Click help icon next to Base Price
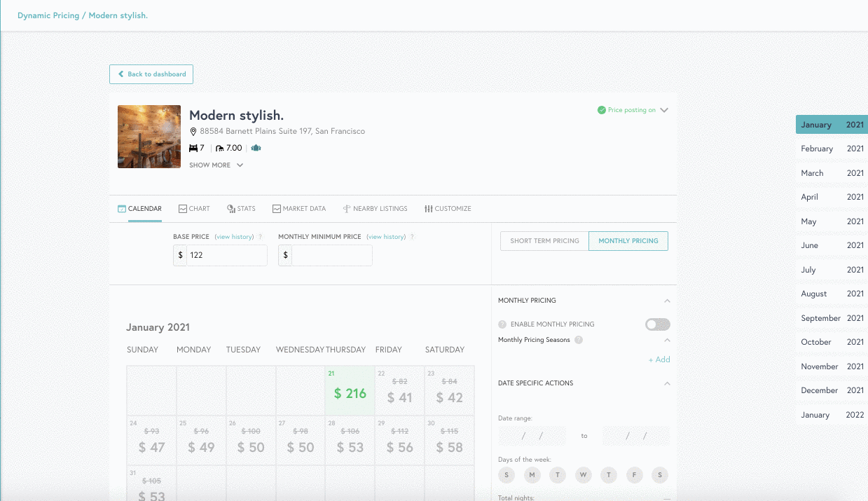 click(x=261, y=237)
